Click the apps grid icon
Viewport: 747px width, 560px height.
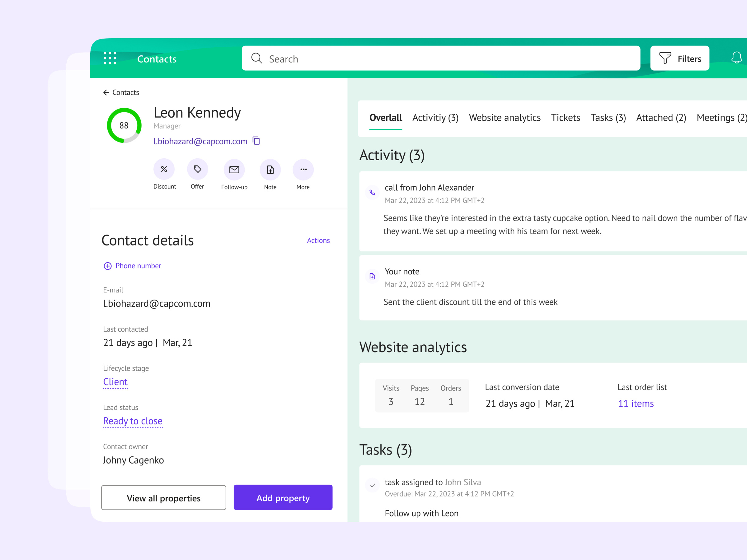coord(110,58)
